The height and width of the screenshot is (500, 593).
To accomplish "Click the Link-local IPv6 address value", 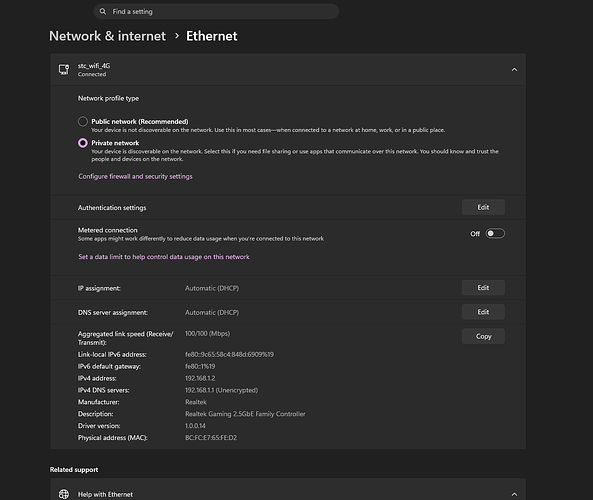I will 229,354.
